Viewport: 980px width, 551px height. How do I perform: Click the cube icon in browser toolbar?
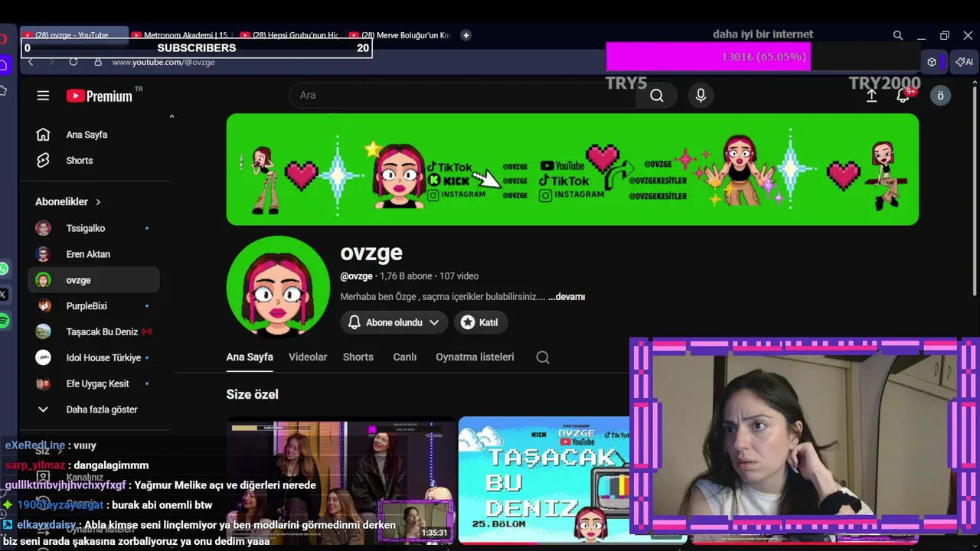point(932,62)
